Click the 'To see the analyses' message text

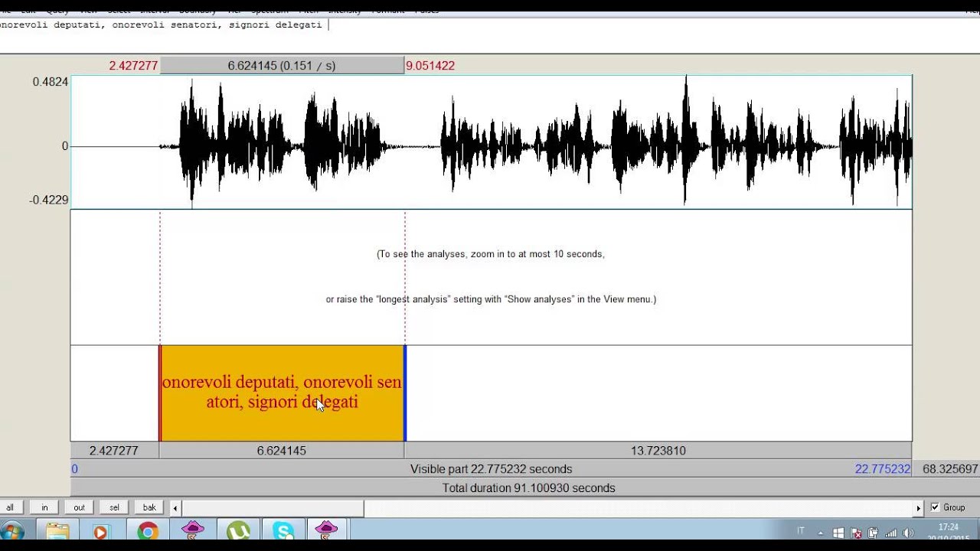[x=490, y=254]
